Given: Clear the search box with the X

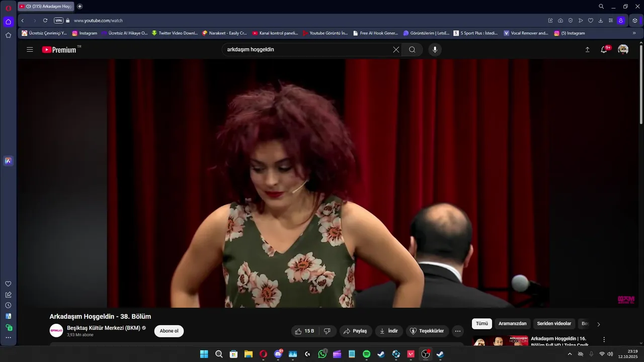Looking at the screenshot, I should coord(396,49).
